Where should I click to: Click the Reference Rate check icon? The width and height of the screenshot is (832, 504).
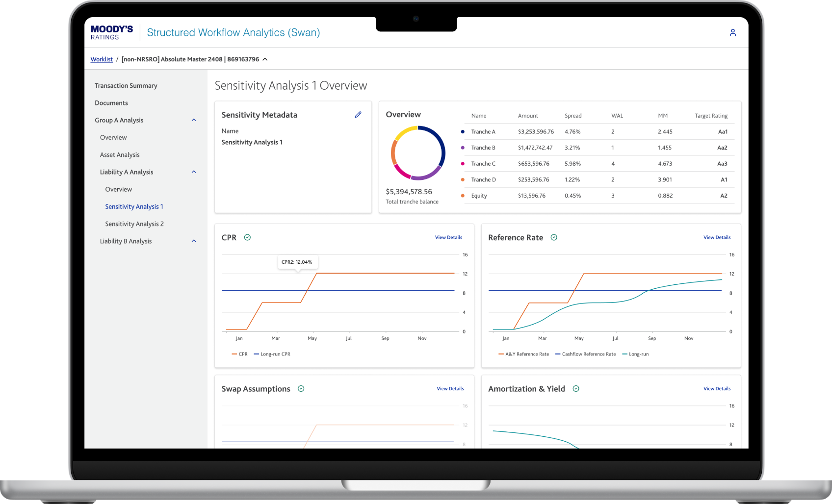click(554, 237)
